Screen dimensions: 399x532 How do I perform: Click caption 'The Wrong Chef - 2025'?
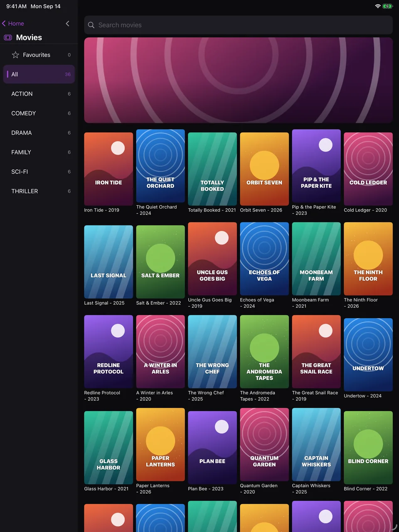[206, 396]
